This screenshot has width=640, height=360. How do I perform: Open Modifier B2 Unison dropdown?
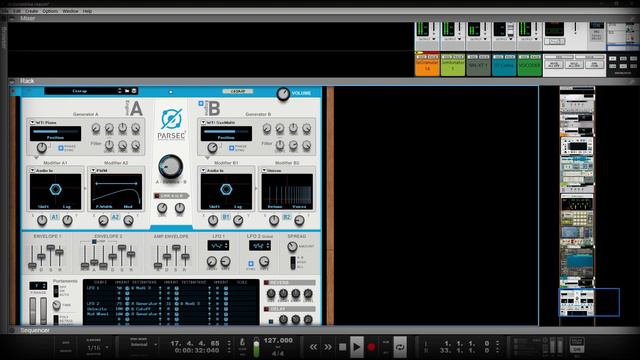coord(264,170)
